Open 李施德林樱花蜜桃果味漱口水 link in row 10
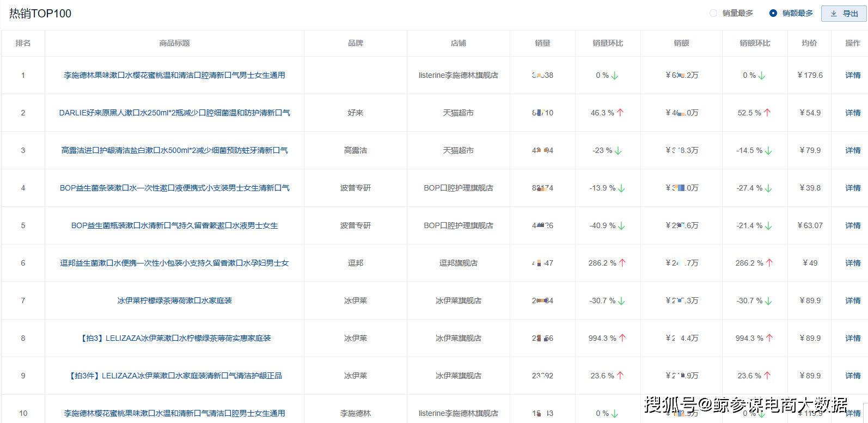Screen dimensions: 868x423 [x=174, y=413]
